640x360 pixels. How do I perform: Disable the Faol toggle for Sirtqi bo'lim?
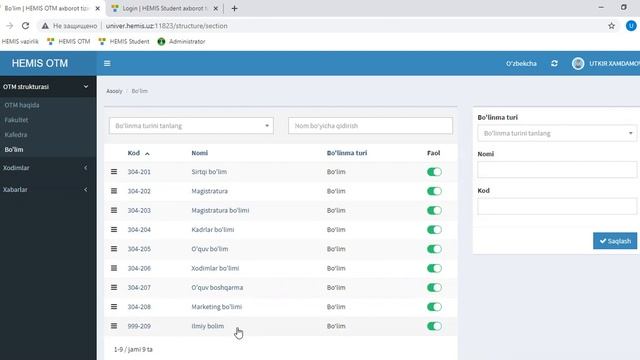coord(434,172)
